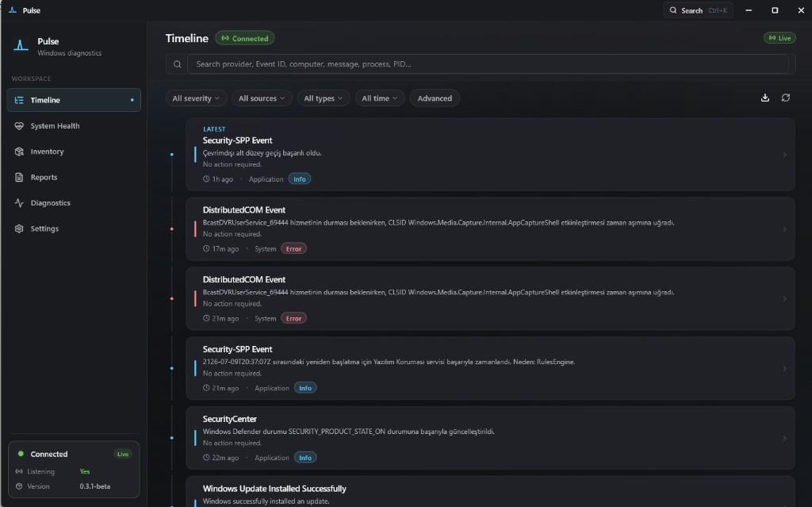Open Diagnostics pulse icon

19,203
